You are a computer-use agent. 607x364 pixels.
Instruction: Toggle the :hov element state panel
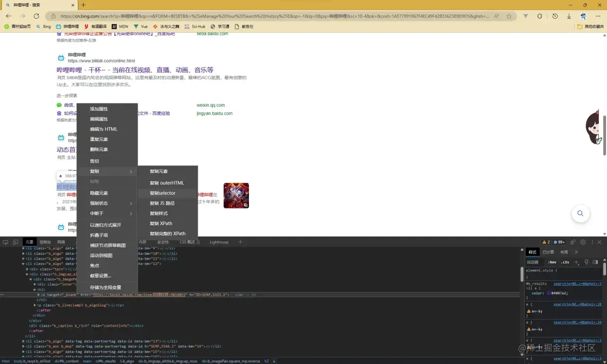point(552,262)
